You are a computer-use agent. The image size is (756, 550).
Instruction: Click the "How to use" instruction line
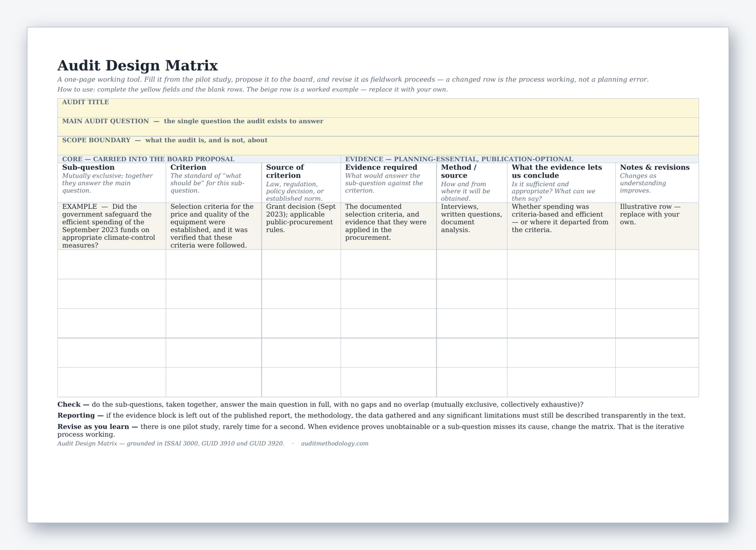point(252,89)
